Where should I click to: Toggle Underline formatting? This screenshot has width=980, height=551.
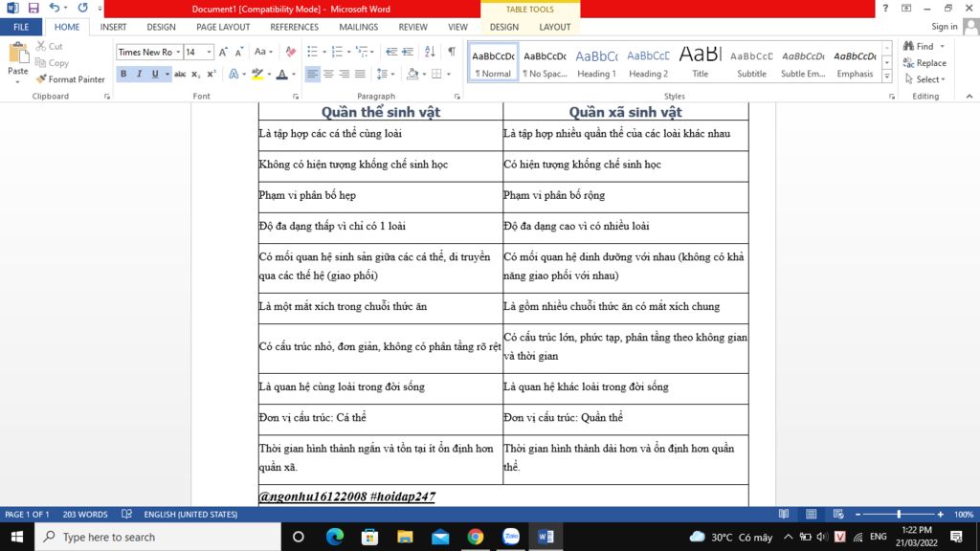(x=155, y=74)
